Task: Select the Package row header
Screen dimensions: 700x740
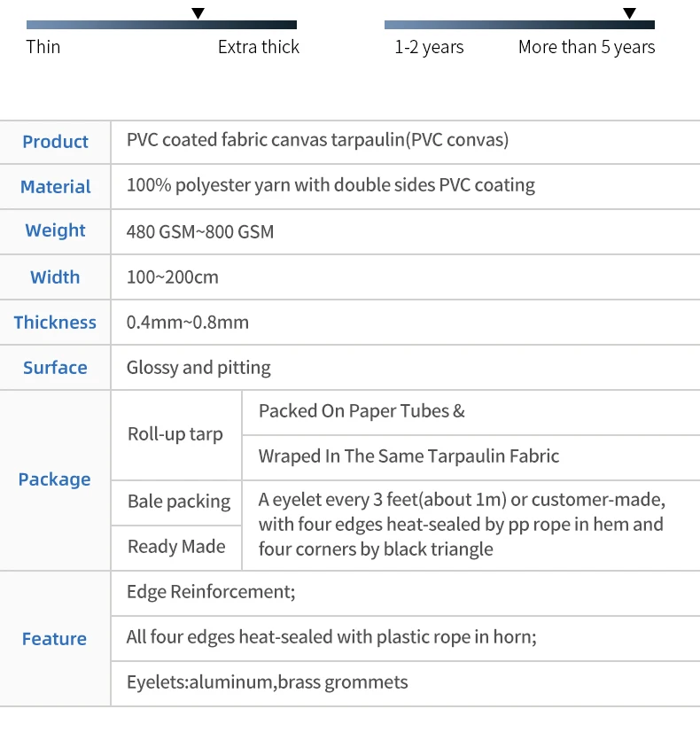Action: (x=55, y=479)
